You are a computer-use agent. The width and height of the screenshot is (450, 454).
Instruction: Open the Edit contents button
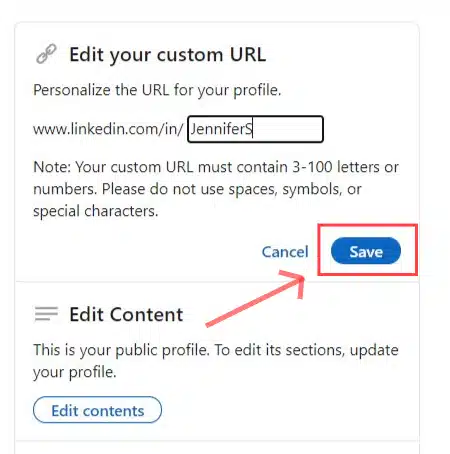tap(97, 410)
